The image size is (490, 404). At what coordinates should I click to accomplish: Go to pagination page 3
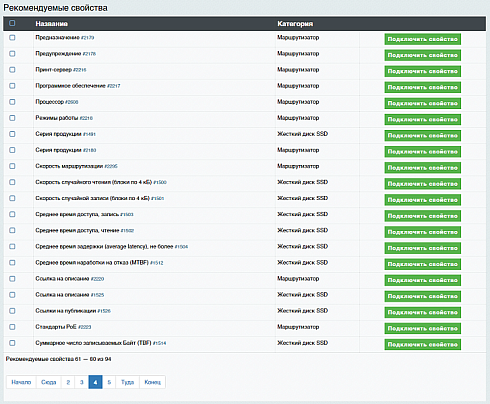coord(82,382)
